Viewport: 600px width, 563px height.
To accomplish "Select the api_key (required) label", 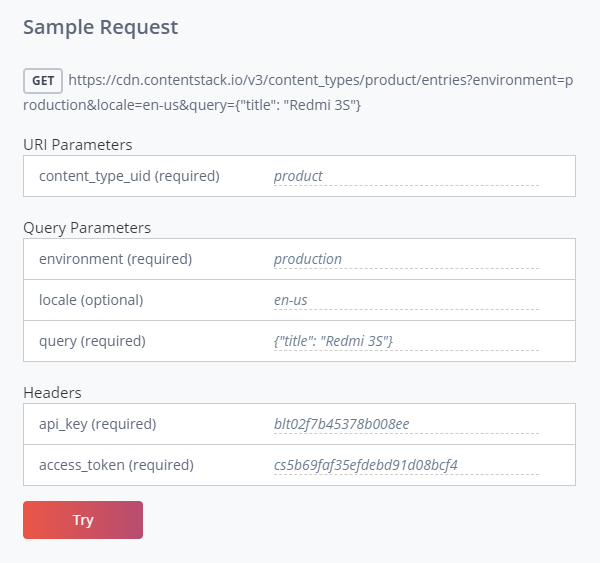I will tap(98, 424).
